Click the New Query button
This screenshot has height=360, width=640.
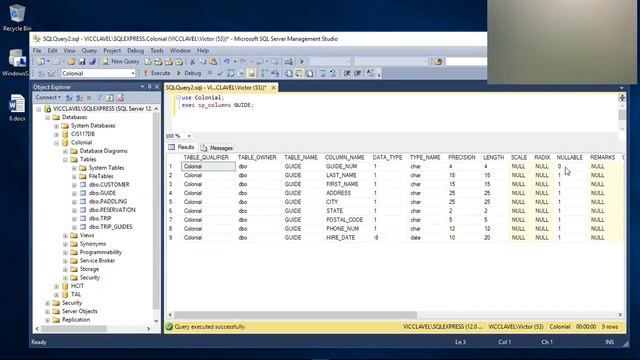pyautogui.click(x=121, y=61)
